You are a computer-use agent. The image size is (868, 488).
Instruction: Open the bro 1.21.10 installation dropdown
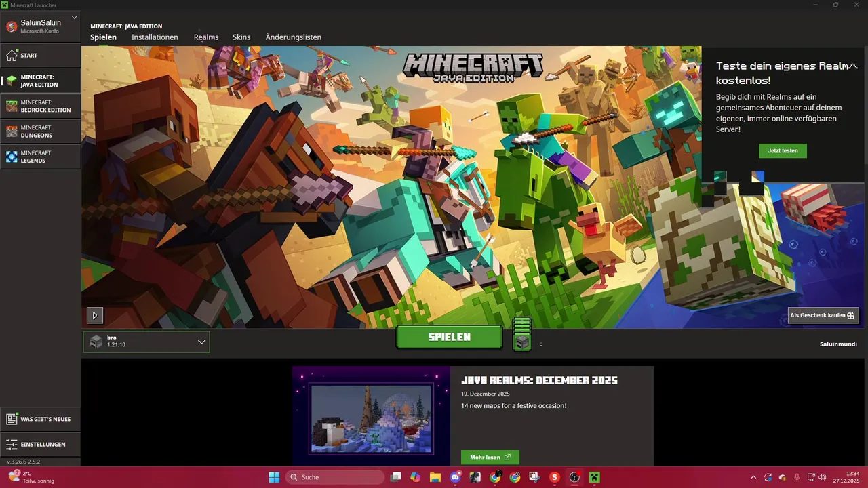pos(146,342)
